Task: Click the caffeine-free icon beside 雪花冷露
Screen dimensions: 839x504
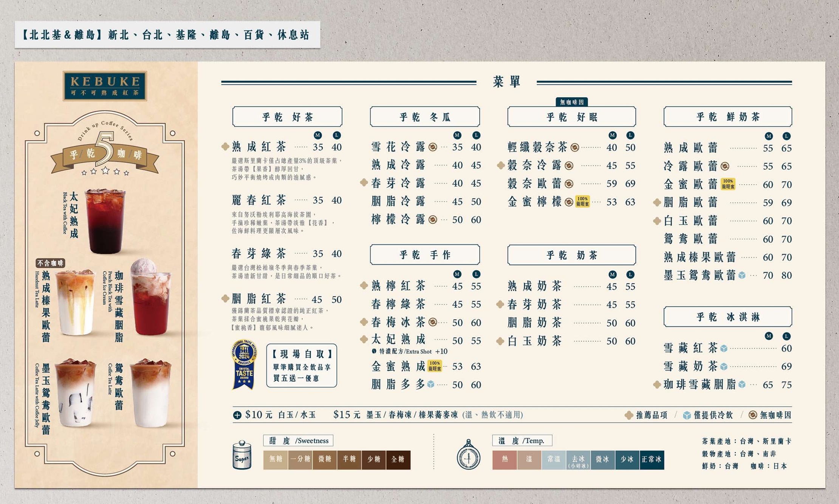Action: (433, 147)
